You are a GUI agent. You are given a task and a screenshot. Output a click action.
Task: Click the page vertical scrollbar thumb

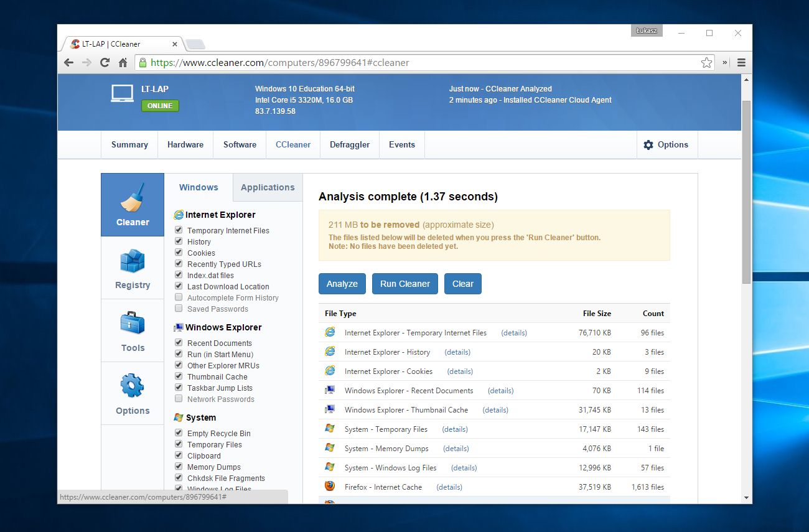coord(746,192)
